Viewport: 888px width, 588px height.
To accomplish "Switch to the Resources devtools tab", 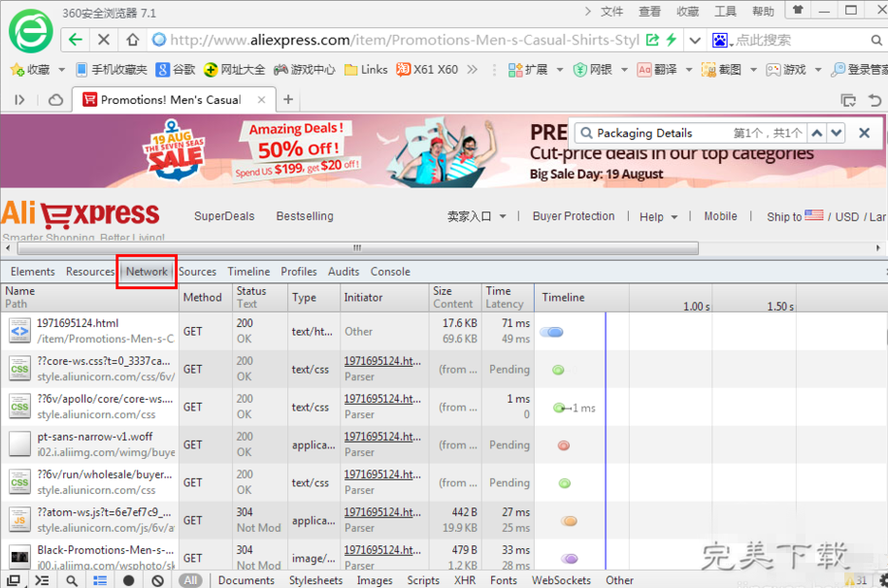I will (x=90, y=272).
